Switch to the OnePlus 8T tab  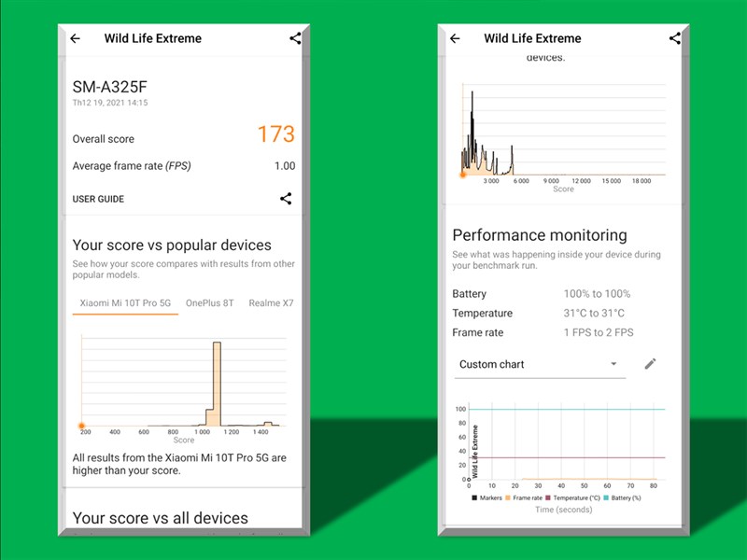[x=209, y=303]
